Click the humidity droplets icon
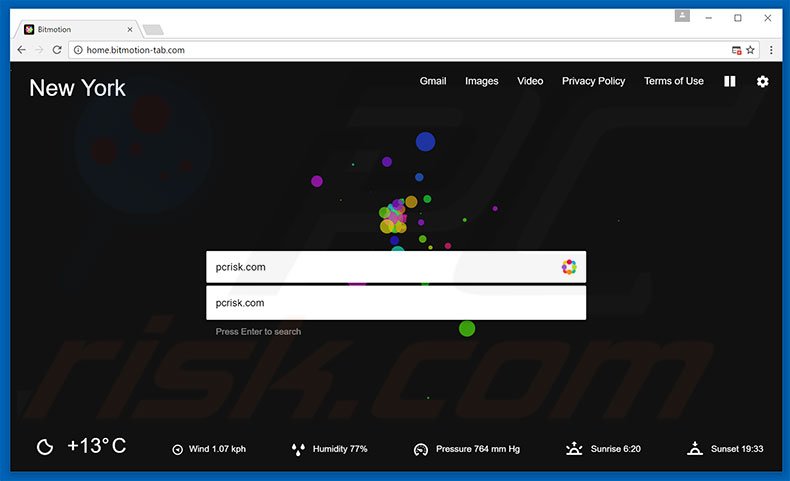The height and width of the screenshot is (481, 790). click(298, 449)
